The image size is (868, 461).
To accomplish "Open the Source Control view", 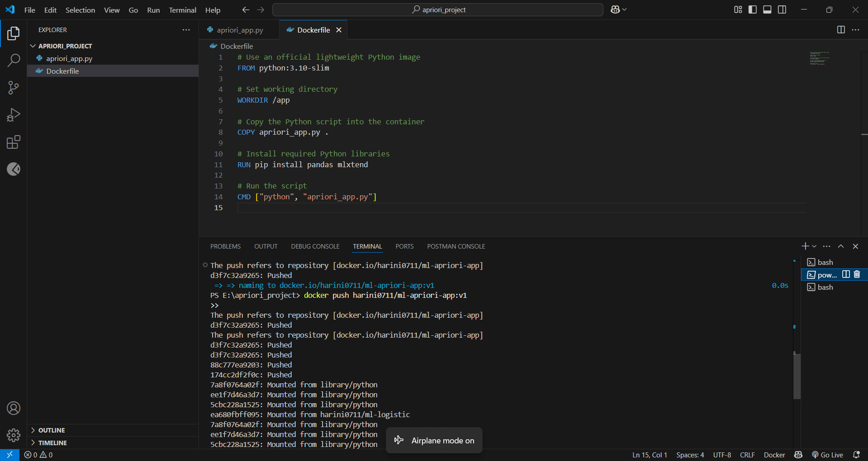I will [x=14, y=88].
